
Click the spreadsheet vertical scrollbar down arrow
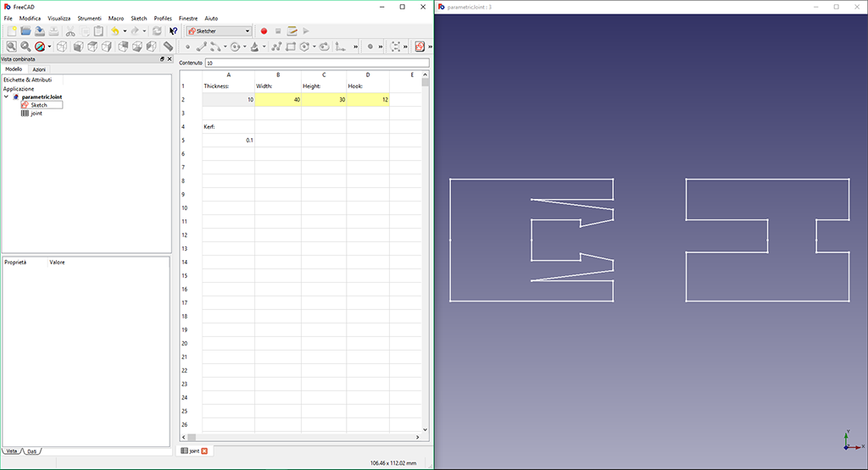coord(426,429)
